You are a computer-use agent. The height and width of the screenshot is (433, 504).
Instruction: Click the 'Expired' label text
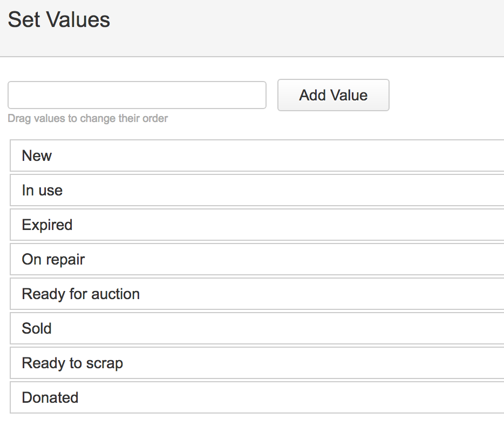(47, 225)
